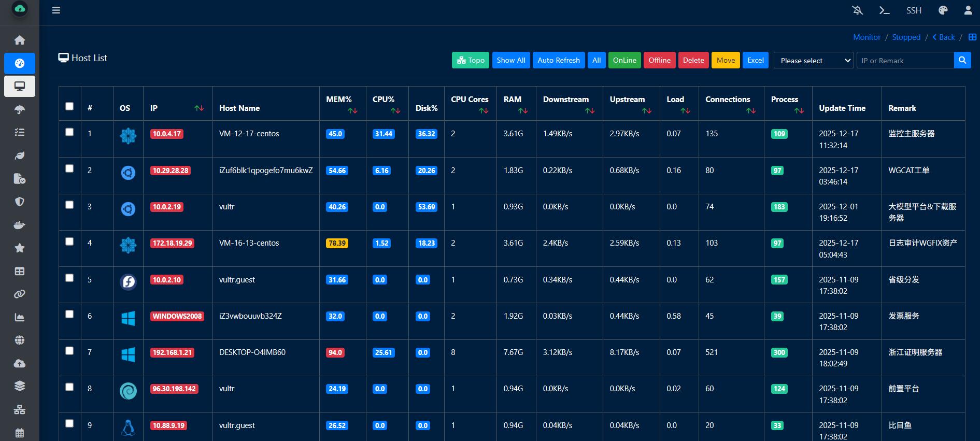This screenshot has width=980, height=441.
Task: Open the table grid sidebar icon
Action: coord(20,271)
